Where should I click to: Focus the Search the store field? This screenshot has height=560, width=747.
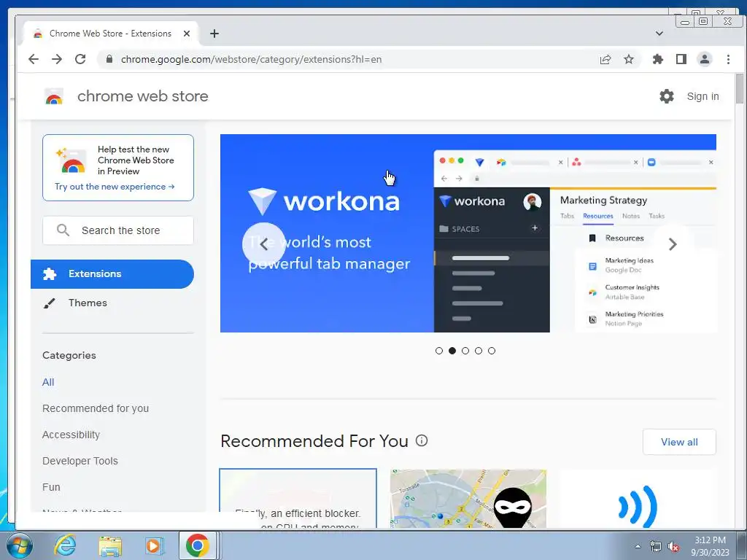[x=118, y=230]
